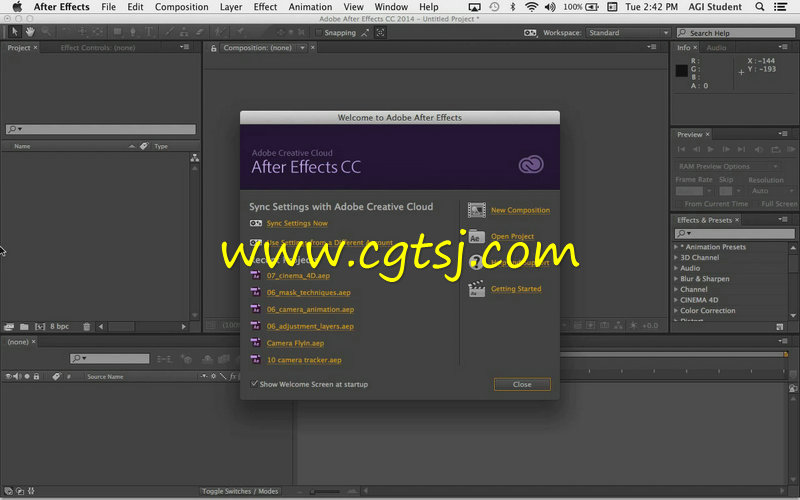Screen dimensions: 800x500
Task: Click the Bluetooth icon in menu bar
Action: (513, 7)
